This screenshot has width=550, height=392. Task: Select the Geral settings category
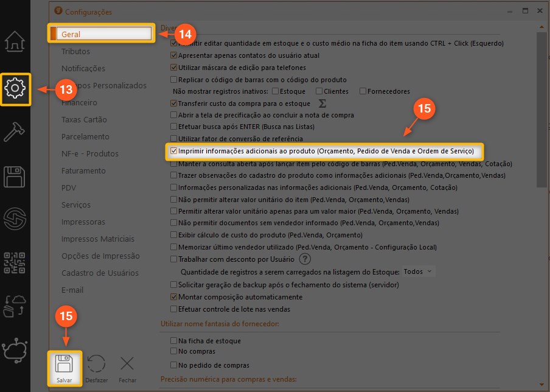click(x=100, y=35)
